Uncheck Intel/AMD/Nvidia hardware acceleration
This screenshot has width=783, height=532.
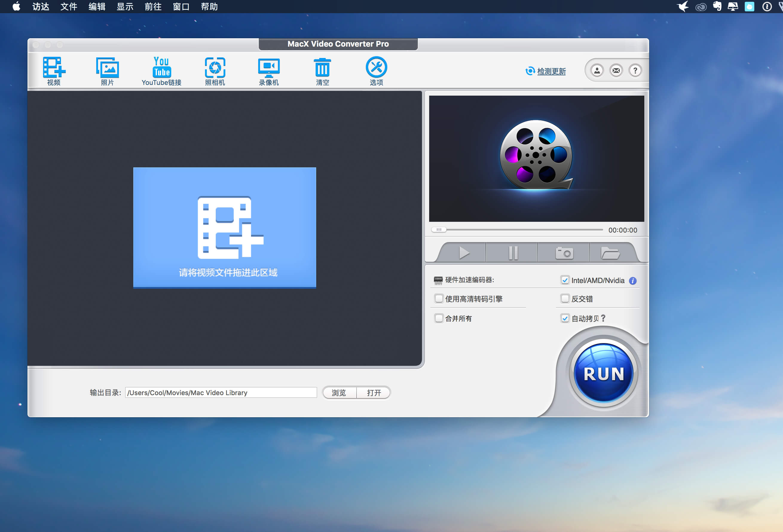pos(565,280)
